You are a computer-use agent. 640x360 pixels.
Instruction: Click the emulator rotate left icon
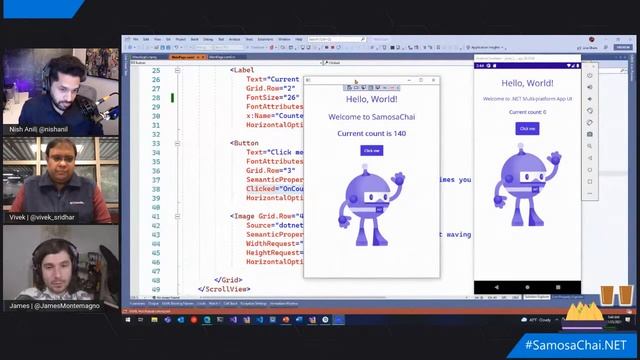[x=590, y=111]
